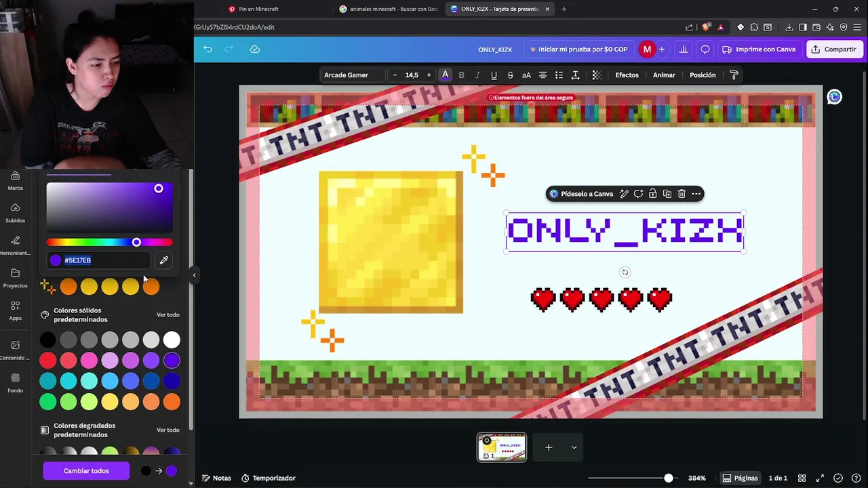Click Pídeselo a Canva assistant button
Viewport: 868px width, 488px height.
coord(581,194)
